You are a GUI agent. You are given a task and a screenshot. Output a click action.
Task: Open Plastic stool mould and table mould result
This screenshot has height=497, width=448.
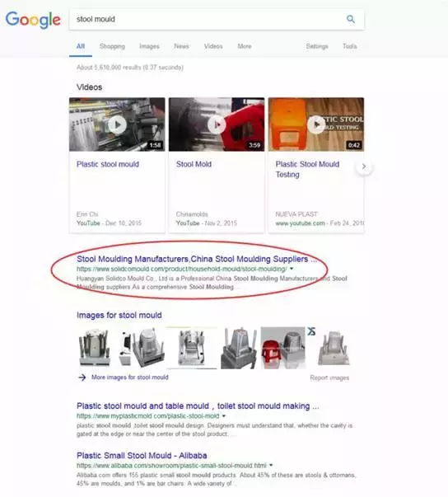pyautogui.click(x=198, y=406)
